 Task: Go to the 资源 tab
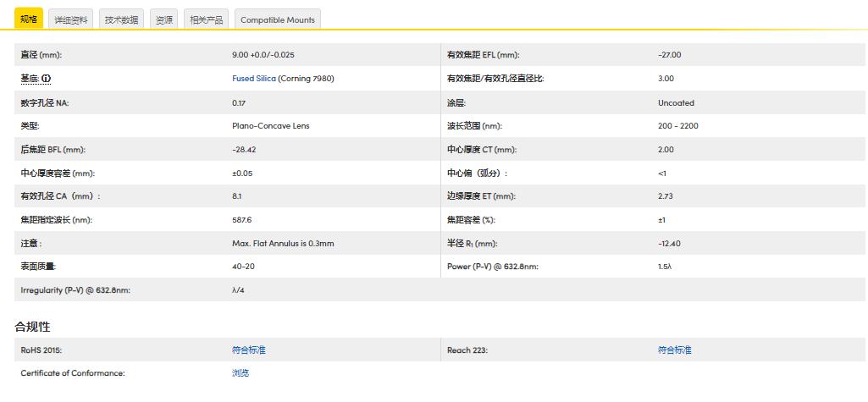pyautogui.click(x=164, y=19)
